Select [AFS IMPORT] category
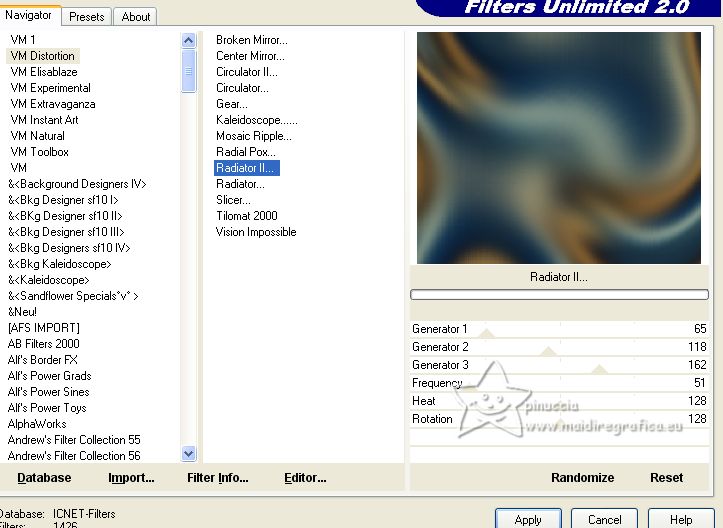Image resolution: width=723 pixels, height=528 pixels. (44, 328)
